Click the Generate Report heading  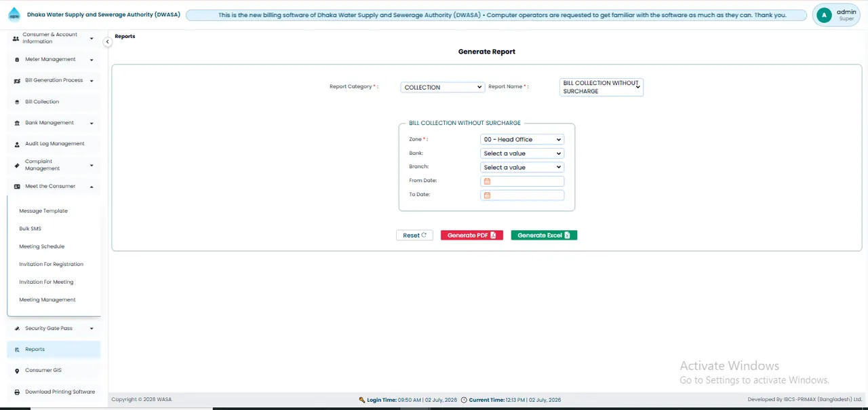(x=487, y=52)
